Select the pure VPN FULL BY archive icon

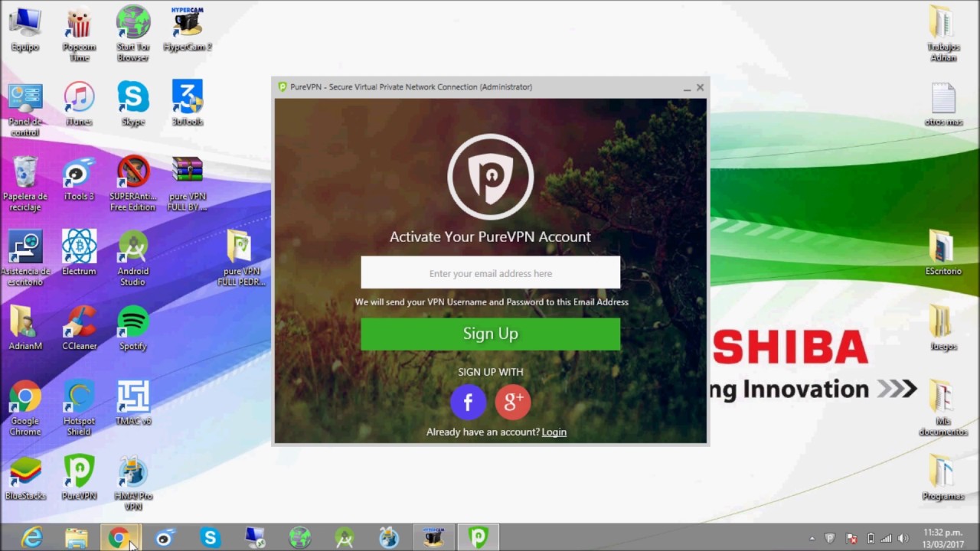pos(187,184)
